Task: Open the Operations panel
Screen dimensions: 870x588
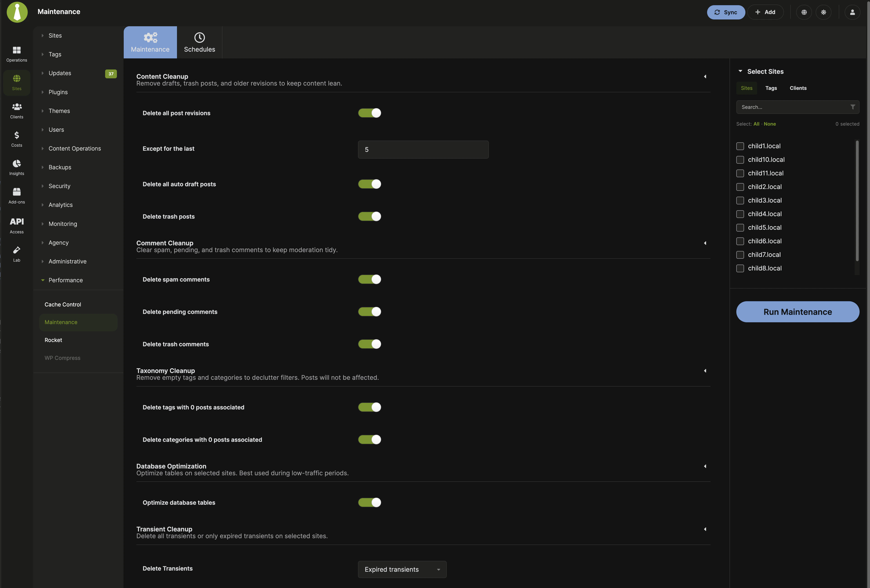Action: (x=17, y=53)
